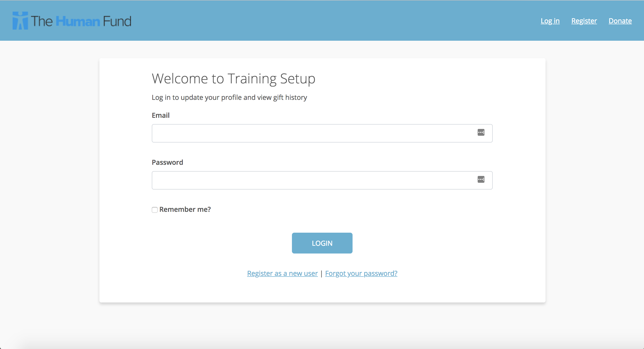Go to Register in the top navigation

pos(584,21)
